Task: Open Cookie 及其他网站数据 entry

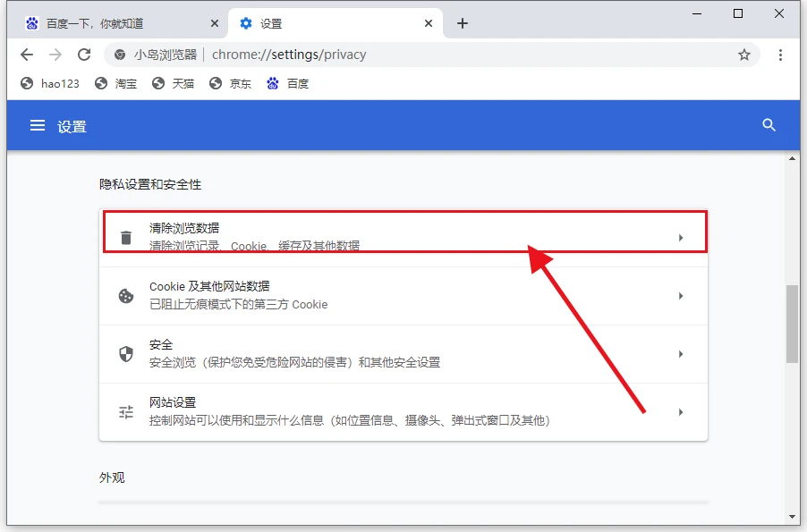Action: coord(403,296)
